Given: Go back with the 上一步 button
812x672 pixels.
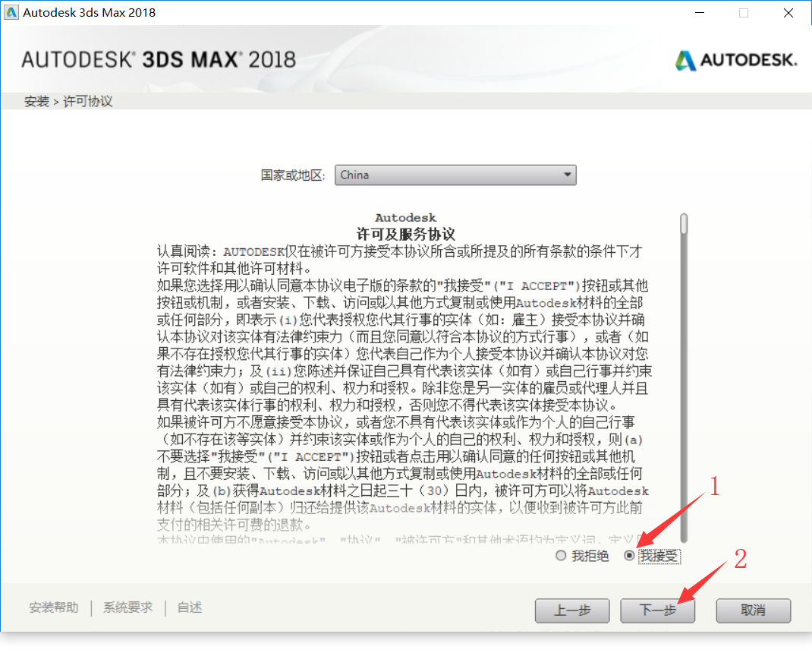Looking at the screenshot, I should (x=572, y=610).
